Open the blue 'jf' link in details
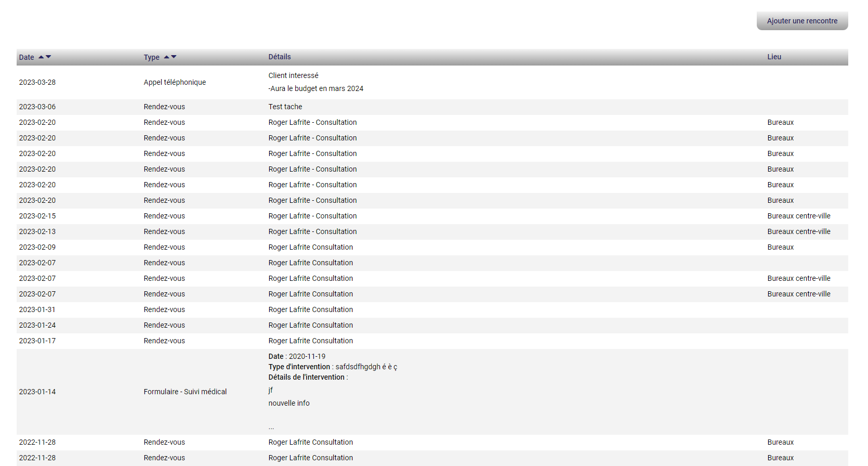The height and width of the screenshot is (466, 868). (x=270, y=390)
